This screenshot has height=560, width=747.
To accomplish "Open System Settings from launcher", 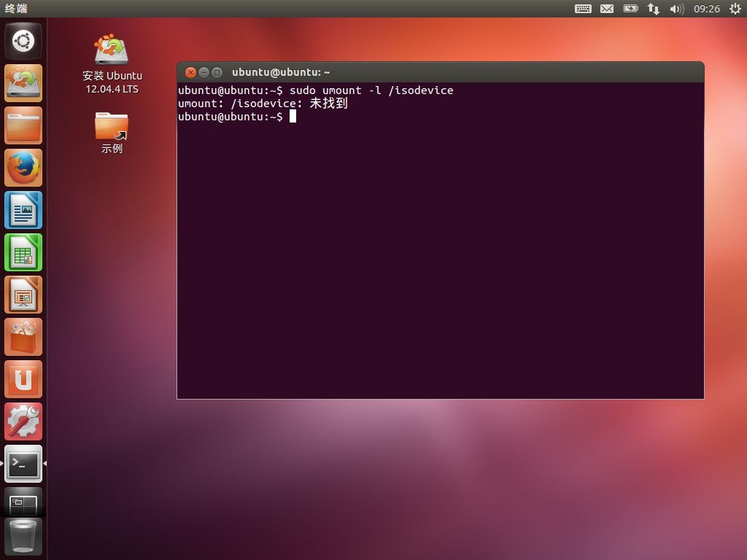I will click(x=23, y=421).
